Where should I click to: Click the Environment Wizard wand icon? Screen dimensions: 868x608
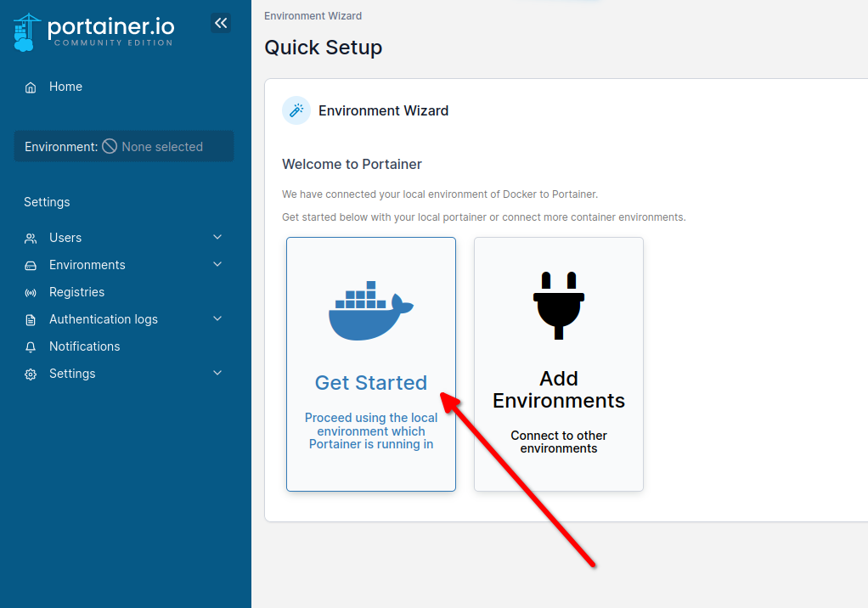296,110
